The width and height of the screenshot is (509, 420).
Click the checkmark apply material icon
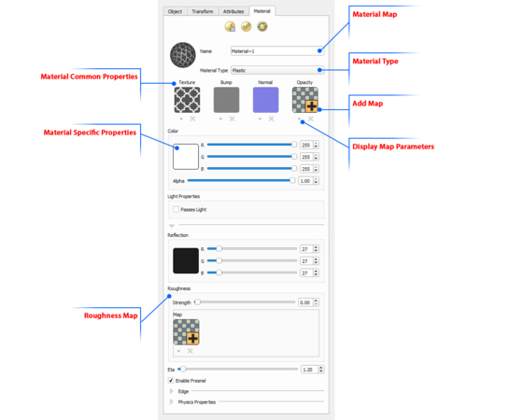coord(246,26)
